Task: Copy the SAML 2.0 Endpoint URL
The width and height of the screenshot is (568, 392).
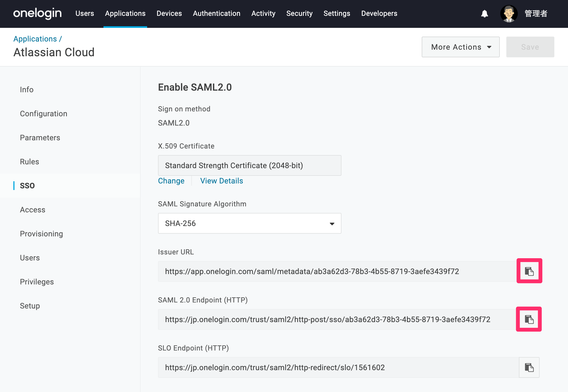Action: point(529,319)
